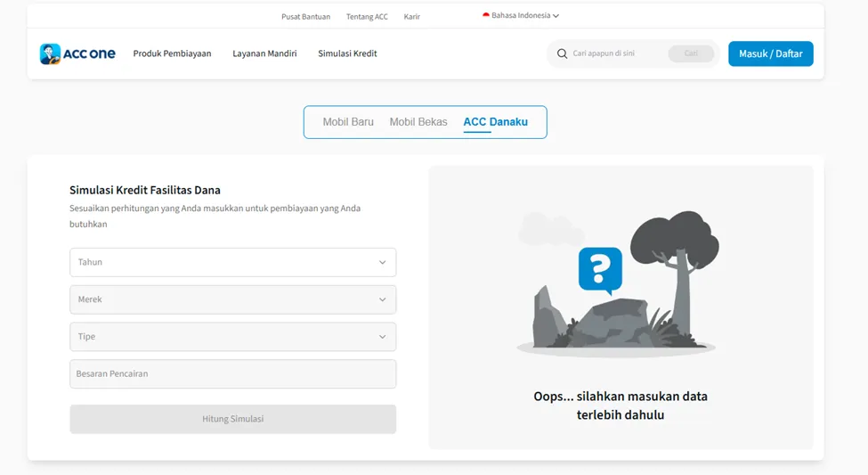Click the magnifier search icon
868x475 pixels.
562,53
